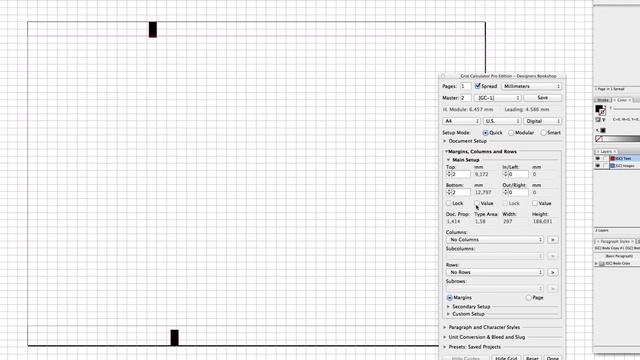The height and width of the screenshot is (360, 640).
Task: Click the fill and stroke swatch icon
Action: click(600, 109)
